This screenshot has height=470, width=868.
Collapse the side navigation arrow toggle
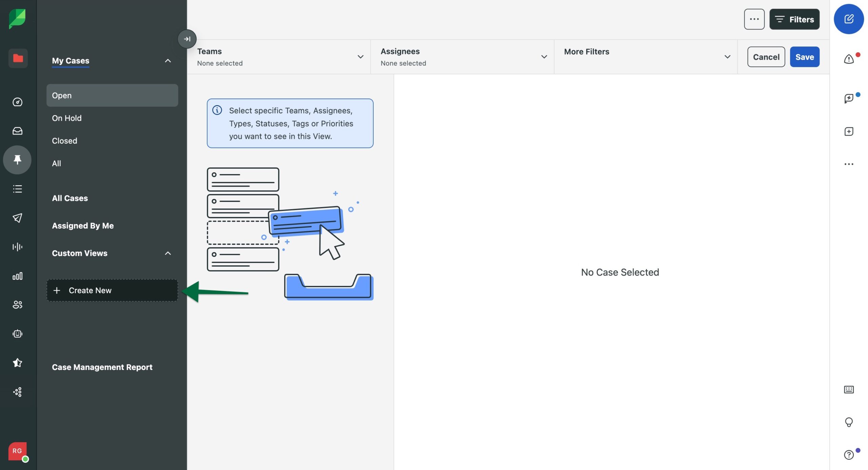[x=187, y=39]
